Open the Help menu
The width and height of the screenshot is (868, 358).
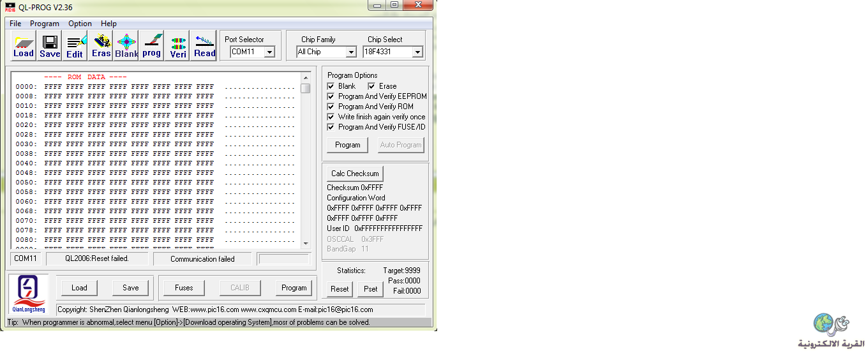(x=109, y=24)
